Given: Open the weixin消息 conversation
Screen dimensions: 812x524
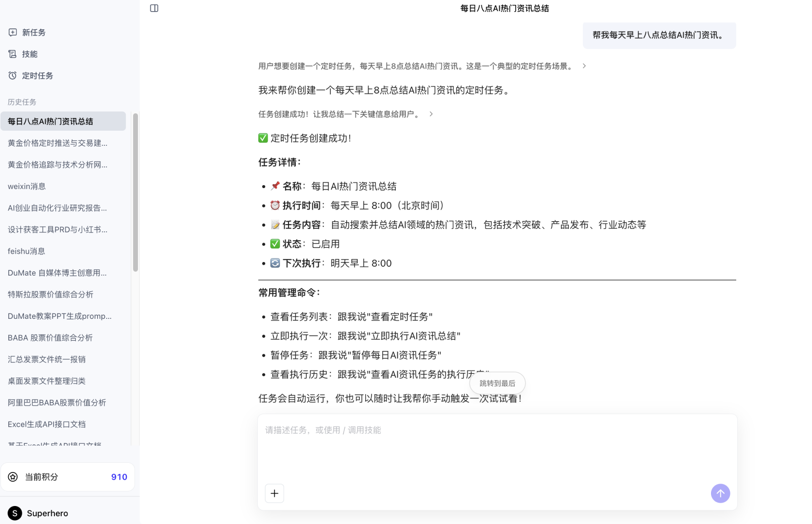Looking at the screenshot, I should point(27,186).
